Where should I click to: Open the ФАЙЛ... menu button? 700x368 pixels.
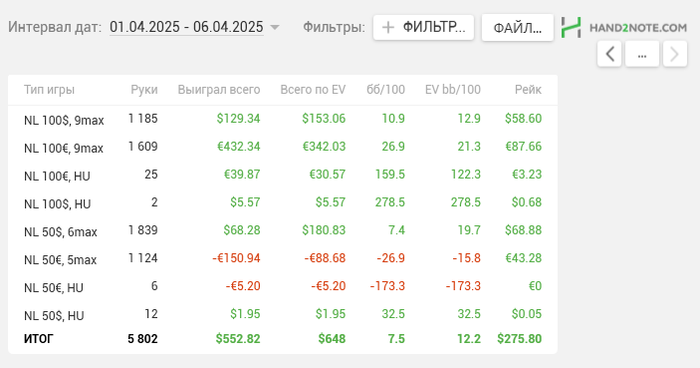click(x=517, y=28)
